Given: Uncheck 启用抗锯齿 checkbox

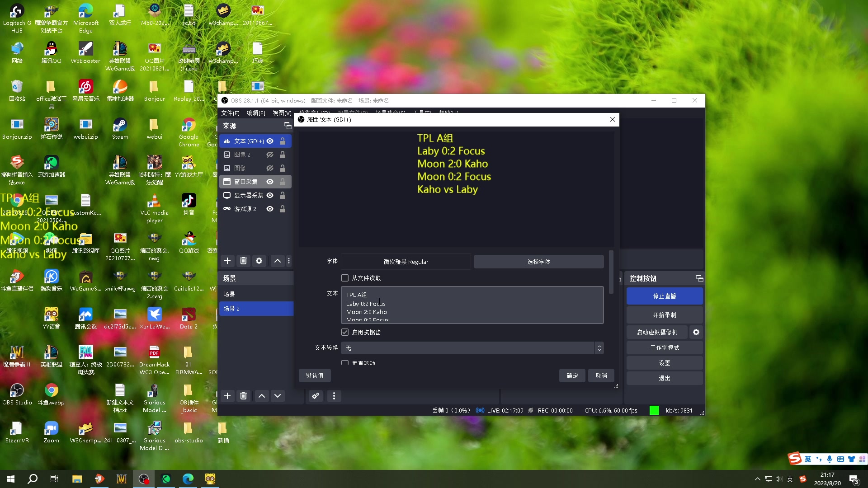Looking at the screenshot, I should click(x=345, y=332).
